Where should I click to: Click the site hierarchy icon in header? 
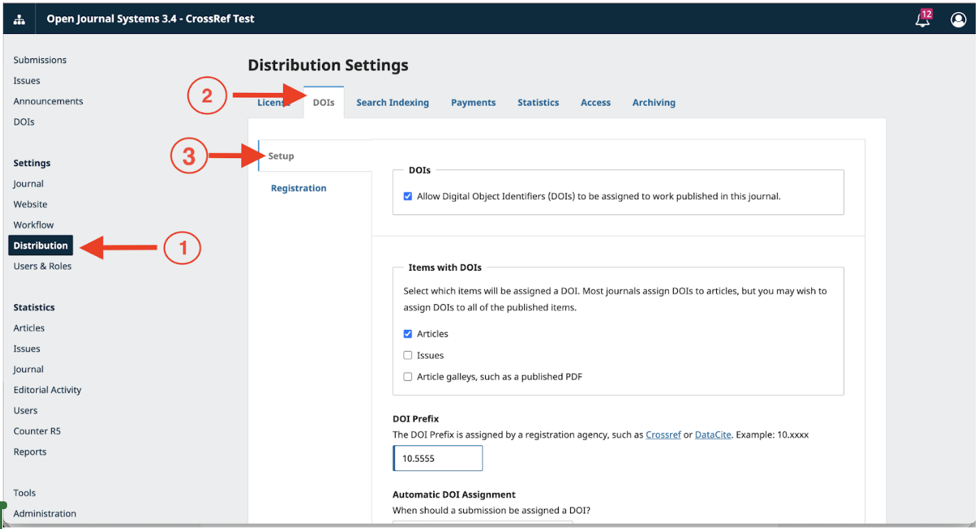click(19, 19)
